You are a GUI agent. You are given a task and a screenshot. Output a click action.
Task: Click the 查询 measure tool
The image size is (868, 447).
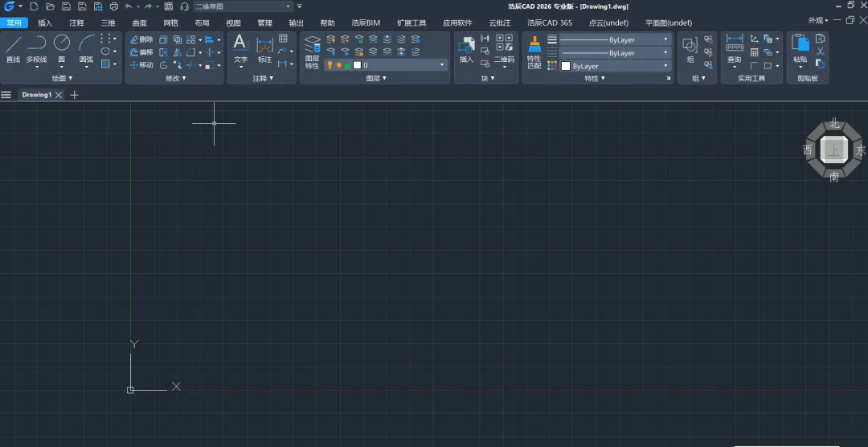coord(734,49)
